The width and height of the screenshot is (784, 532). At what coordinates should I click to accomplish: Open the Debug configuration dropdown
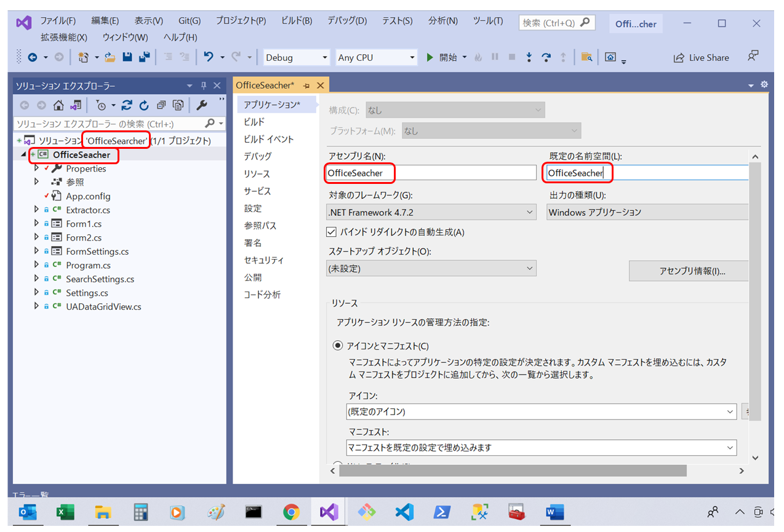pos(297,57)
